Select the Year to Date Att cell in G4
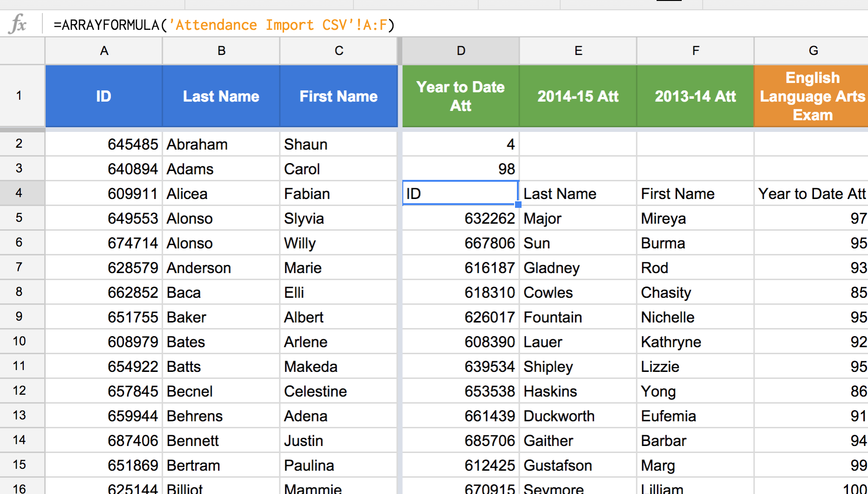Screen dimensions: 868x494 811,193
